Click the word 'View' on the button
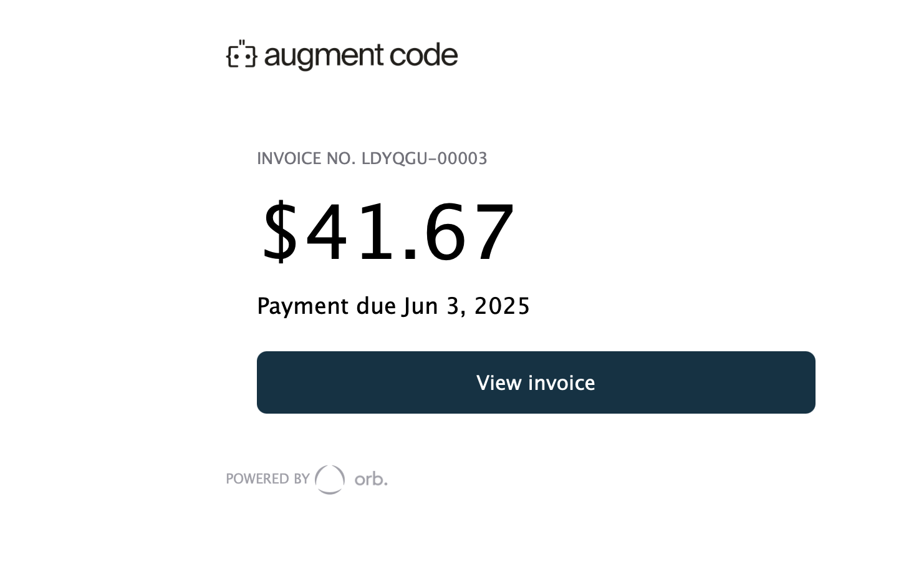 (x=499, y=382)
